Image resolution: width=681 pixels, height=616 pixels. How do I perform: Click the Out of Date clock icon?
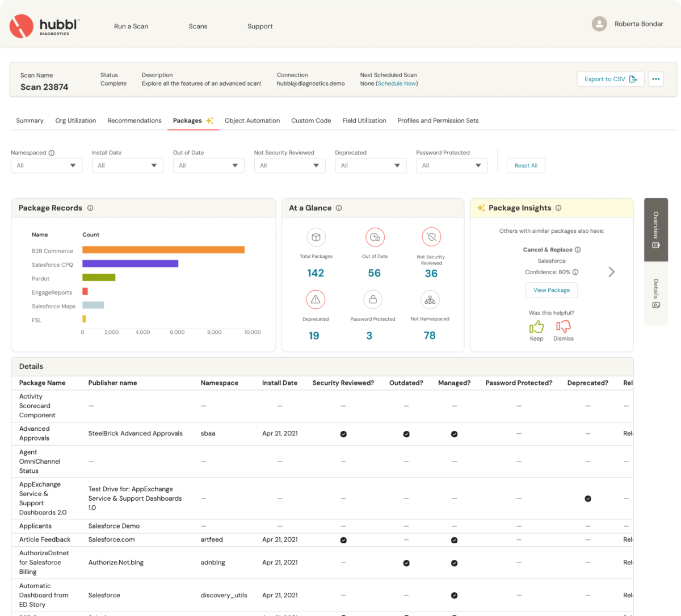(x=375, y=237)
